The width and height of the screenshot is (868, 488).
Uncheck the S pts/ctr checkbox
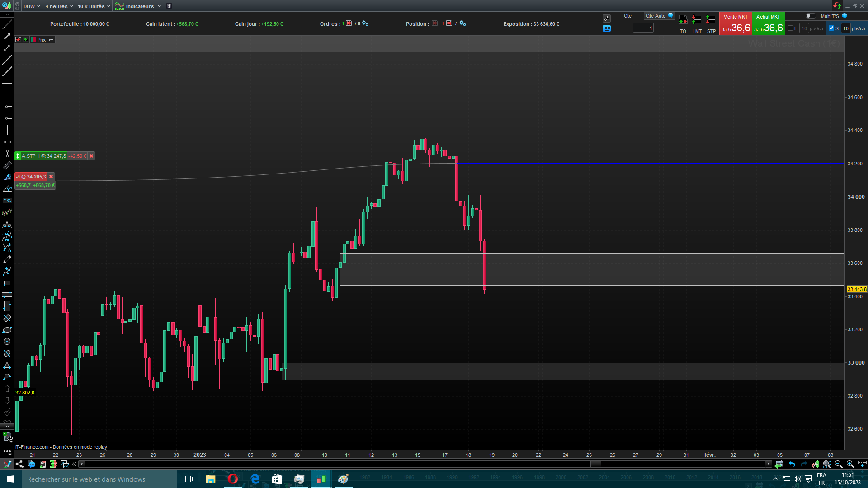pos(831,28)
